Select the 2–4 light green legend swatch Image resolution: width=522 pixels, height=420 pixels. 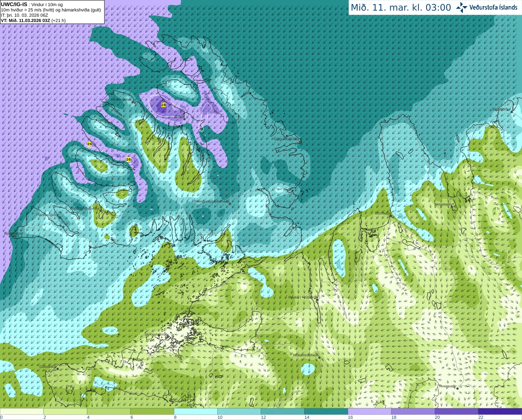coord(65,411)
